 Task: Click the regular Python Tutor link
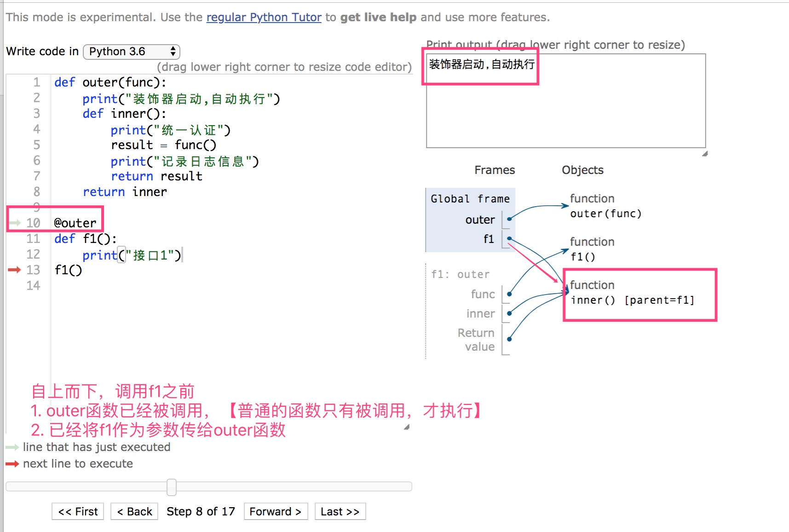264,17
